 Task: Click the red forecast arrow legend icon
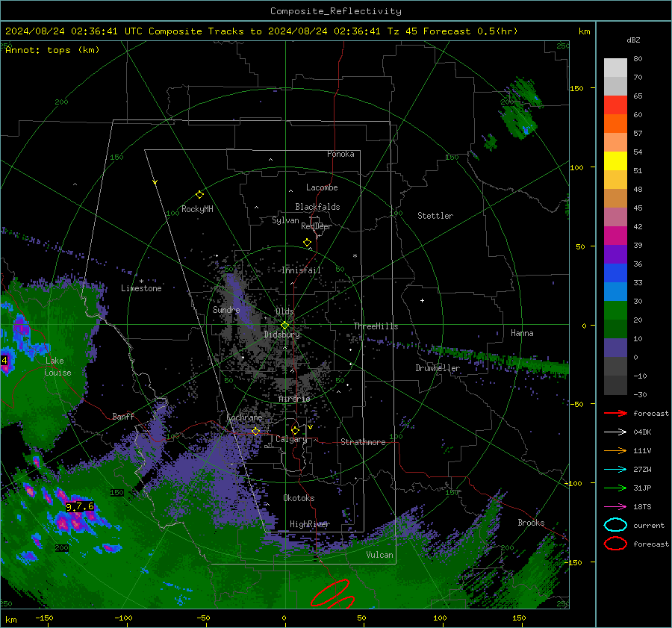615,413
